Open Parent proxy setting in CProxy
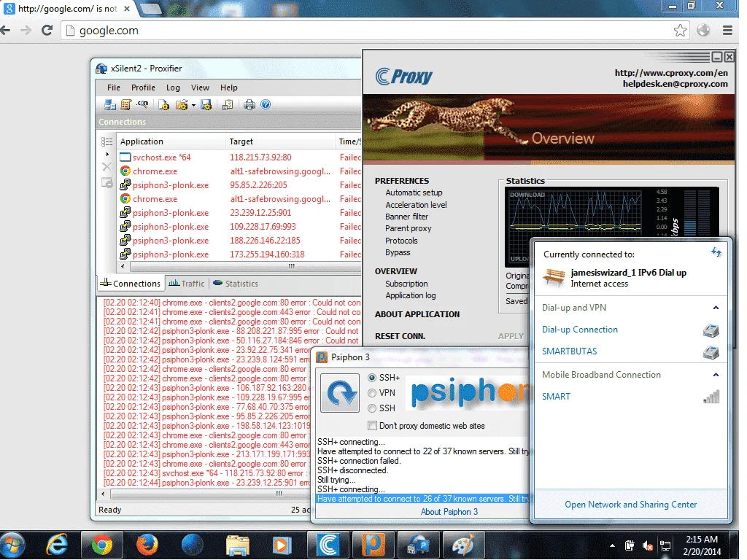Viewport: 747px width, 560px height. (408, 228)
